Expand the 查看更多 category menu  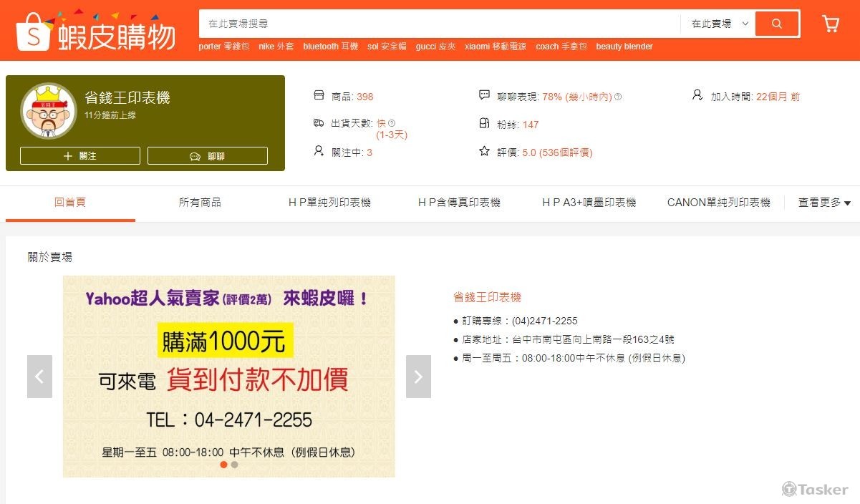pyautogui.click(x=824, y=203)
